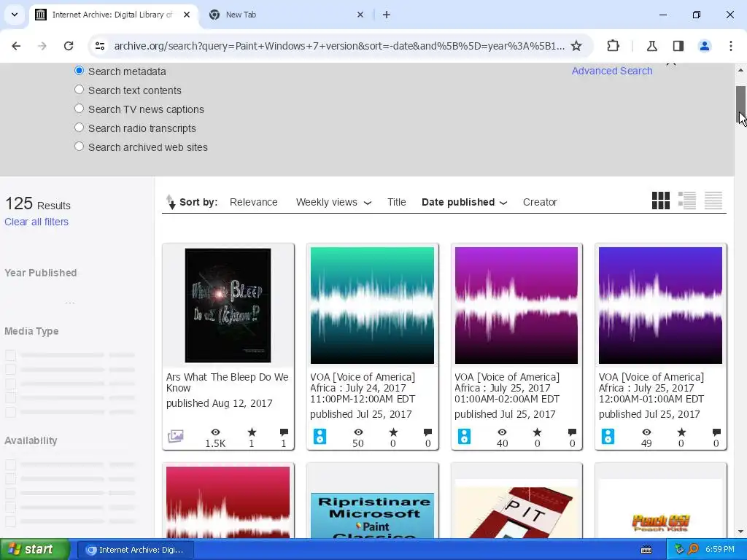Click Ripristinare Microsoft Paint thumbnail

(x=372, y=516)
